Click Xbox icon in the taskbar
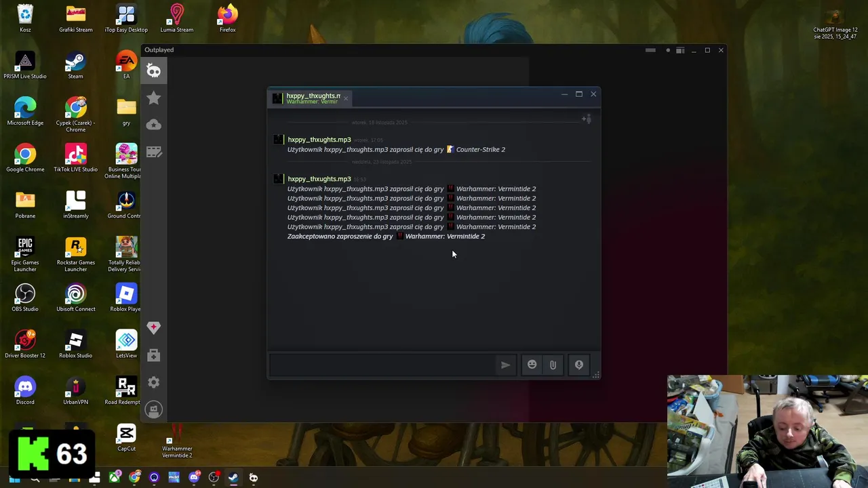 [x=115, y=478]
